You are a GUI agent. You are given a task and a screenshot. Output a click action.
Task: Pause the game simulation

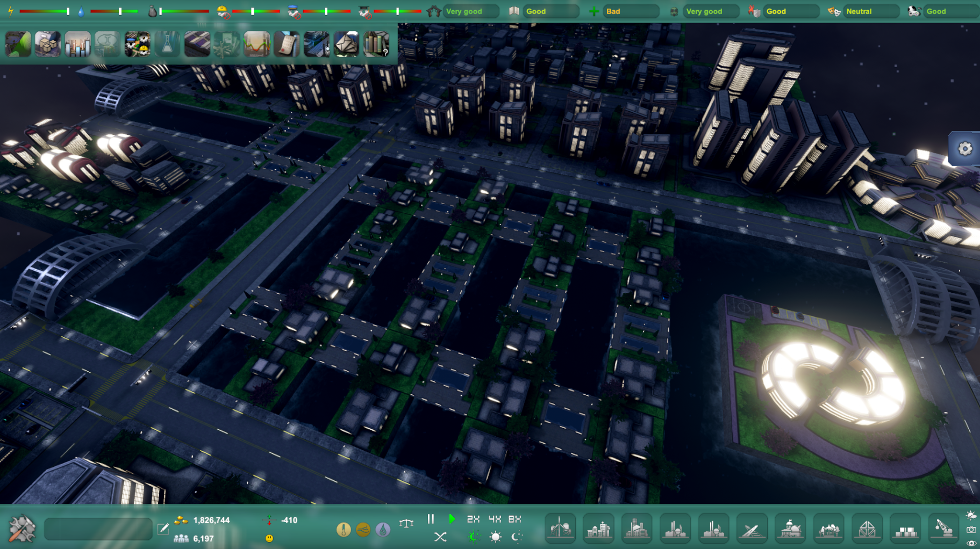[431, 519]
